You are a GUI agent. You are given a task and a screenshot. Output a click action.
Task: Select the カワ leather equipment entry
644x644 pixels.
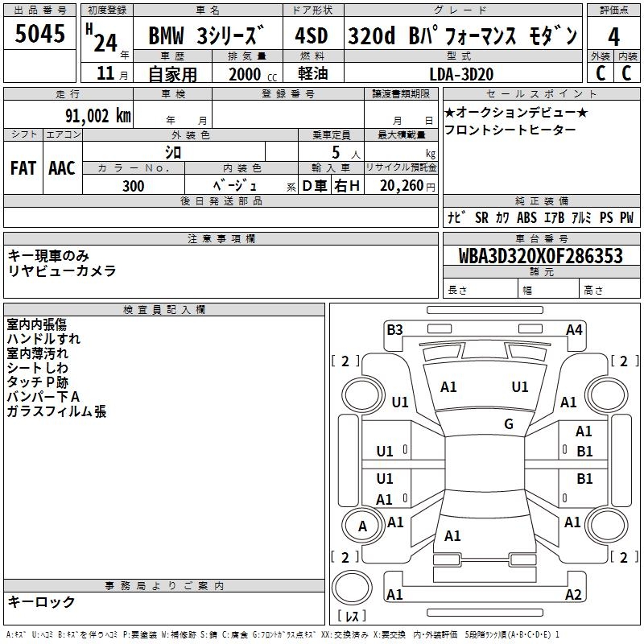(x=502, y=217)
